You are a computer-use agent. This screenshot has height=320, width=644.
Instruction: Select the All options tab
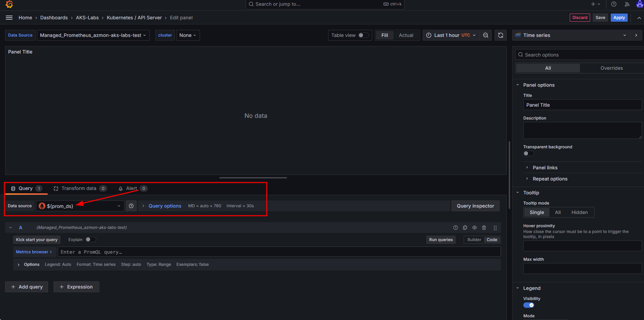coord(548,68)
